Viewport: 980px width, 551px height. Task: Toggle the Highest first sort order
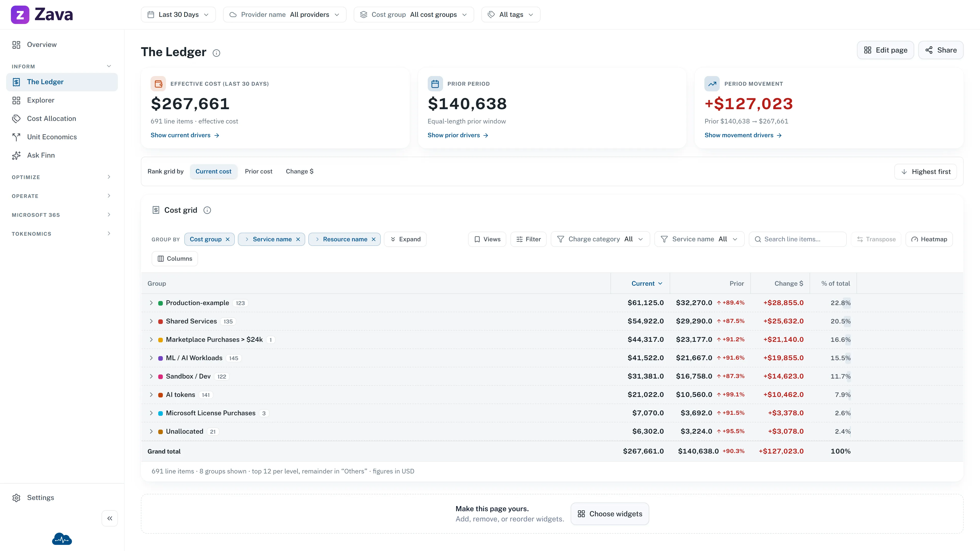click(x=926, y=172)
